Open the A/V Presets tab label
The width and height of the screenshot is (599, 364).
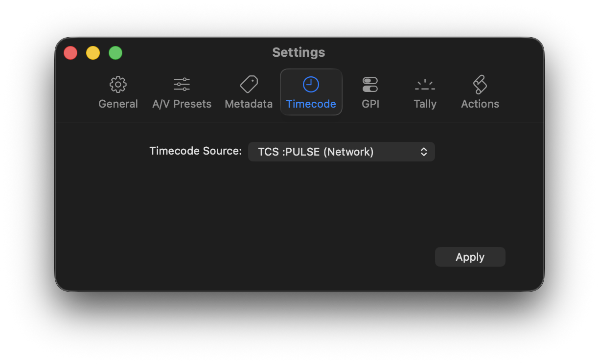point(182,104)
